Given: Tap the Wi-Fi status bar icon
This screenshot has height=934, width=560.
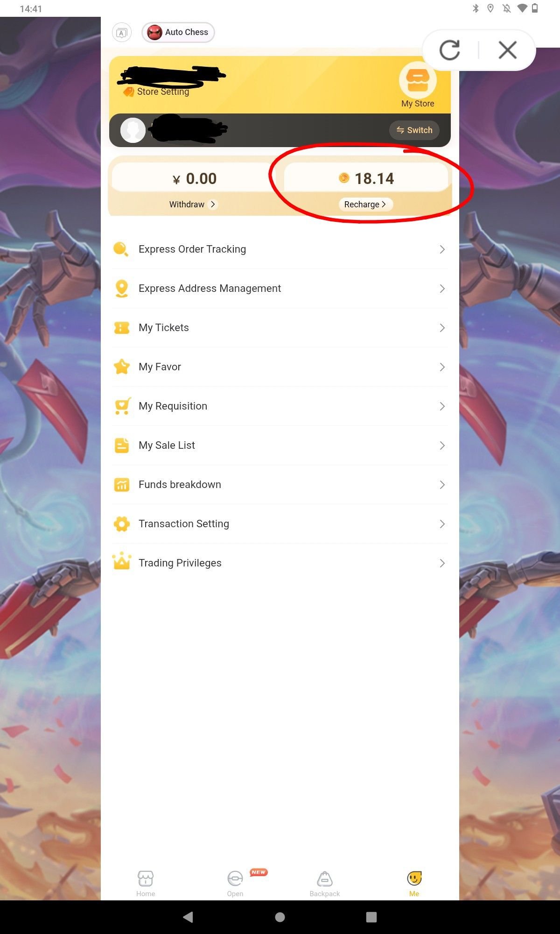Looking at the screenshot, I should tap(522, 8).
